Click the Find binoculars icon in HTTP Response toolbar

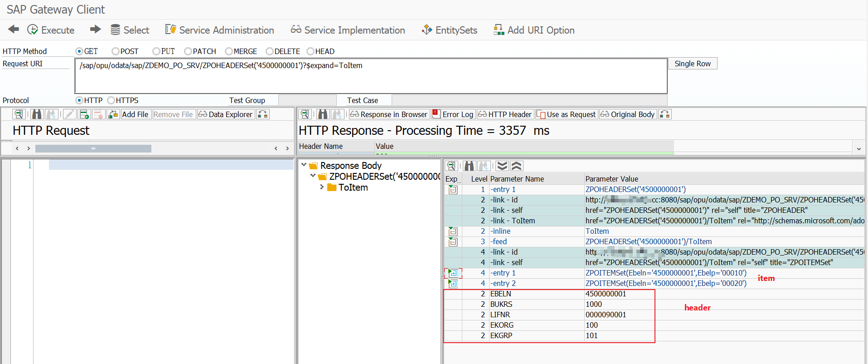point(323,114)
